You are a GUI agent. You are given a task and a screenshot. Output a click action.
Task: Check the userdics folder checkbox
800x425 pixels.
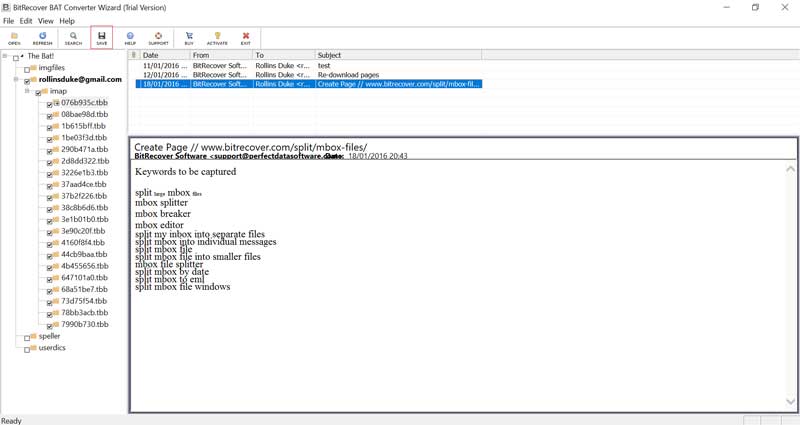(x=27, y=350)
